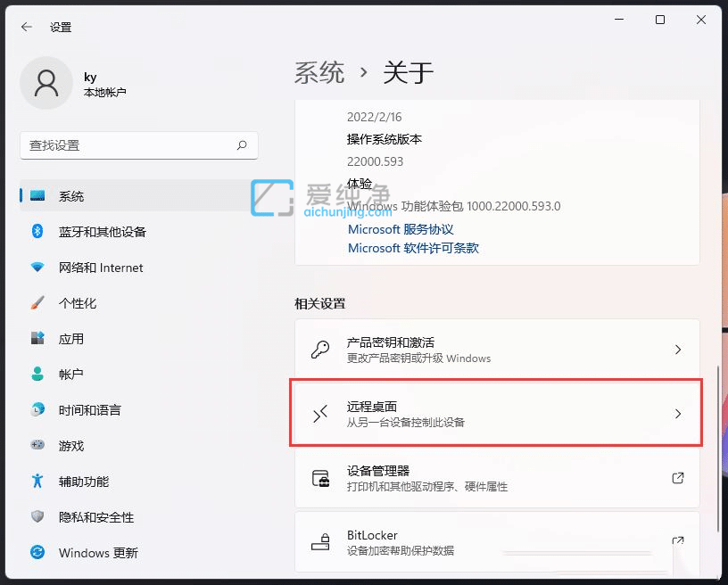This screenshot has width=728, height=585.
Task: Click external-link icon on 设备管理器 row
Action: (678, 478)
